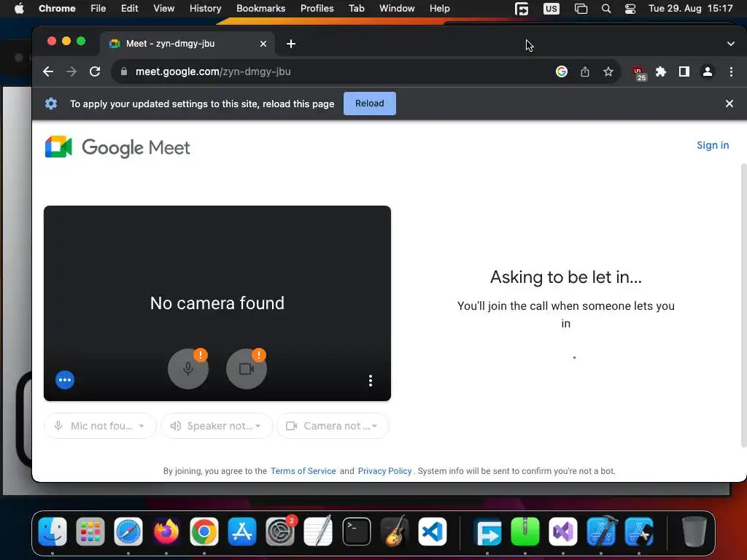Open the Privacy Policy link
747x560 pixels.
[384, 471]
